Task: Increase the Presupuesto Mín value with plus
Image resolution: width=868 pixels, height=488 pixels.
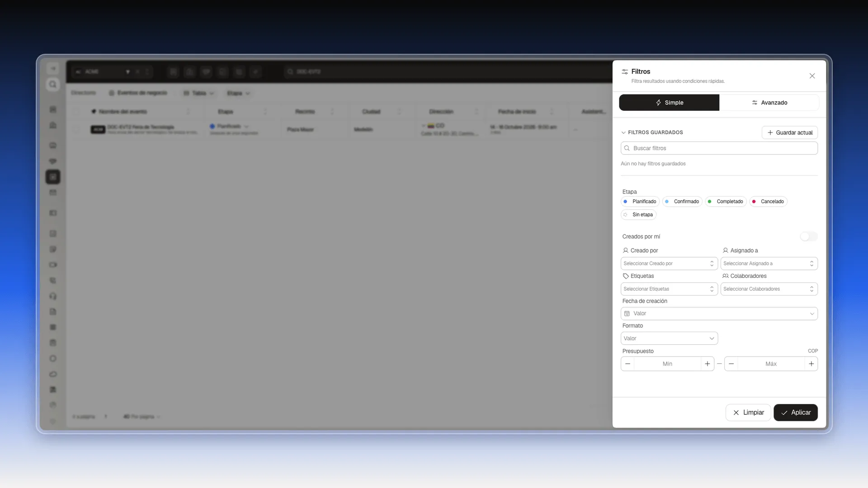Action: click(x=708, y=364)
